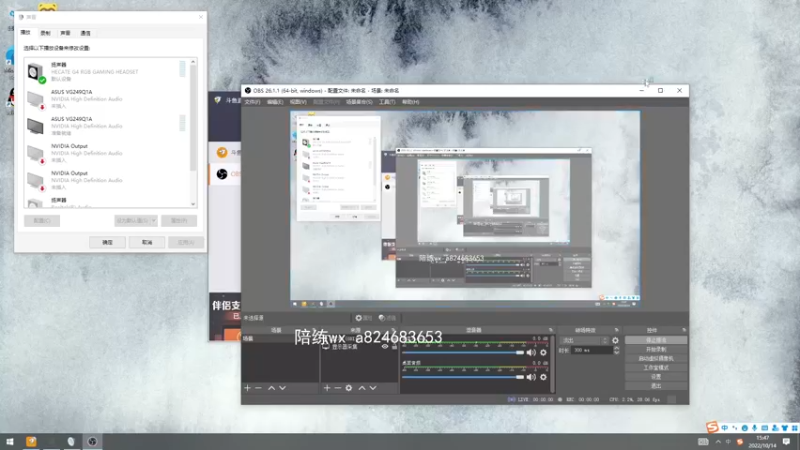This screenshot has height=450, width=800.
Task: Click the transition duration 300 ms field
Action: pos(591,351)
